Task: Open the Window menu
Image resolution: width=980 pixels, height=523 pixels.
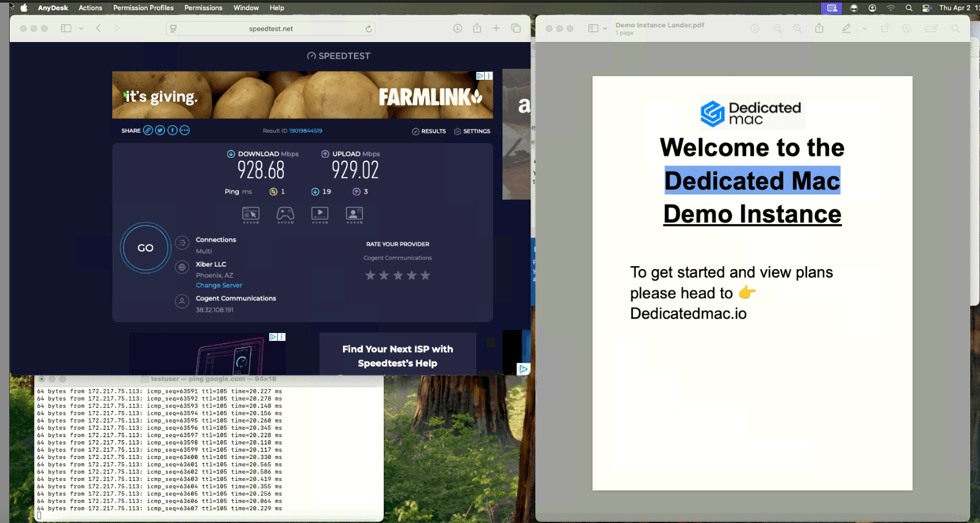Action: (x=246, y=8)
